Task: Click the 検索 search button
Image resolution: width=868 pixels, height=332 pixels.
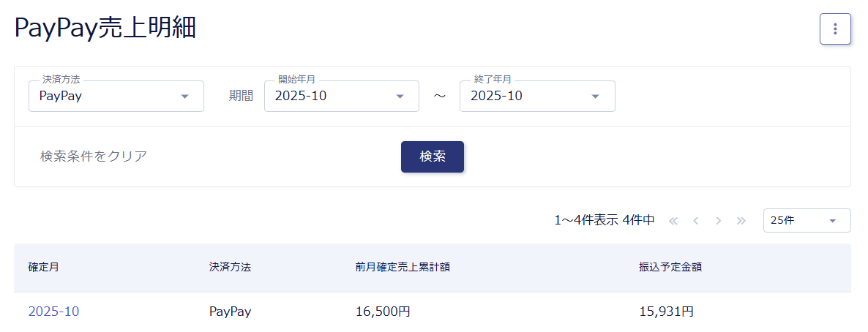Action: point(432,156)
